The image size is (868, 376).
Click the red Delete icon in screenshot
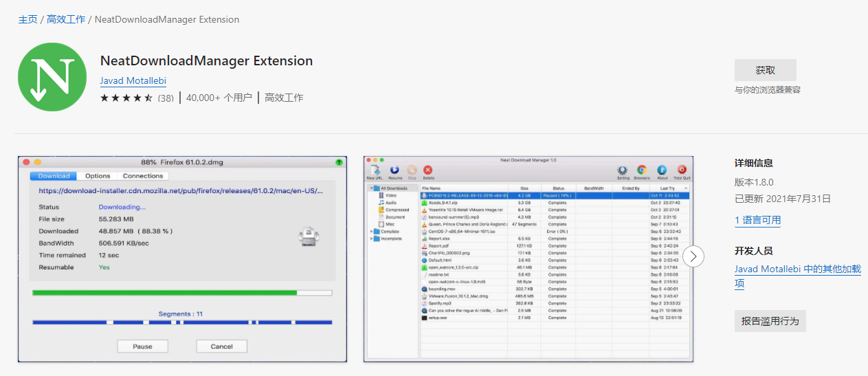[428, 170]
